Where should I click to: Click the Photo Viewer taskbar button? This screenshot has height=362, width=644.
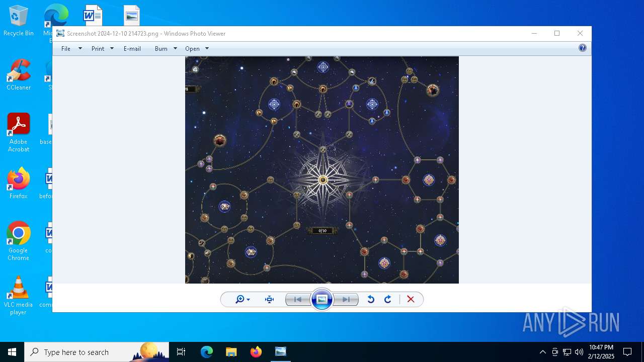pos(281,352)
